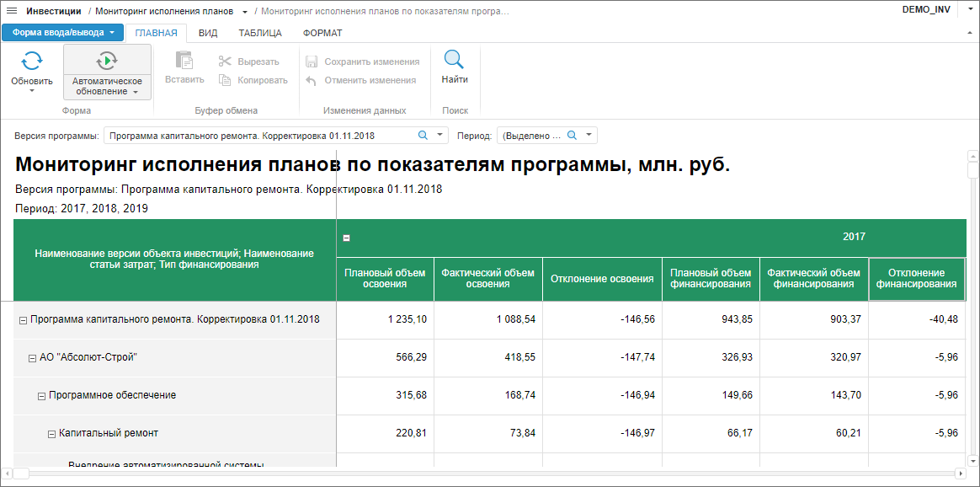The width and height of the screenshot is (980, 487).
Task: Click the Обновить refresh icon
Action: point(32,61)
